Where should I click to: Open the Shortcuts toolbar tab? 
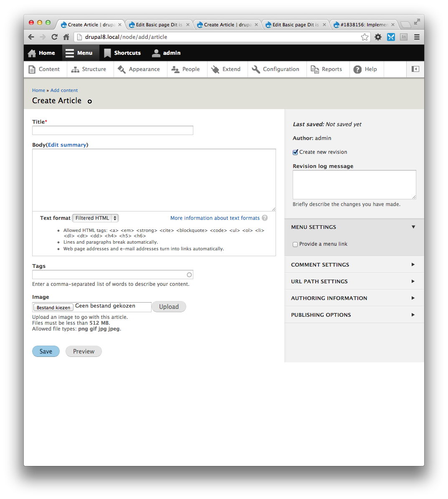[122, 53]
